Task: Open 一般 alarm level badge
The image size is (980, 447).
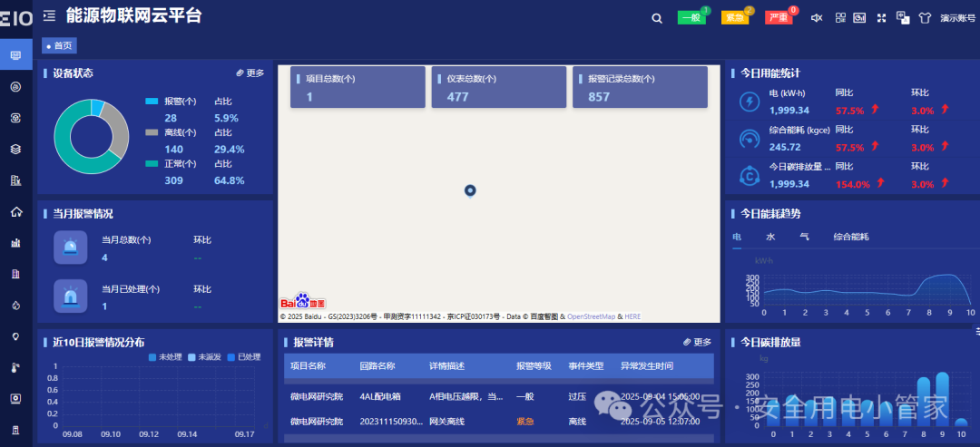Action: click(x=691, y=17)
